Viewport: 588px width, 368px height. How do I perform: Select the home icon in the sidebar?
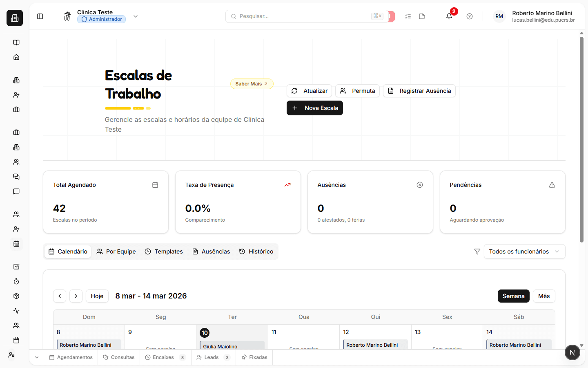[x=16, y=57]
